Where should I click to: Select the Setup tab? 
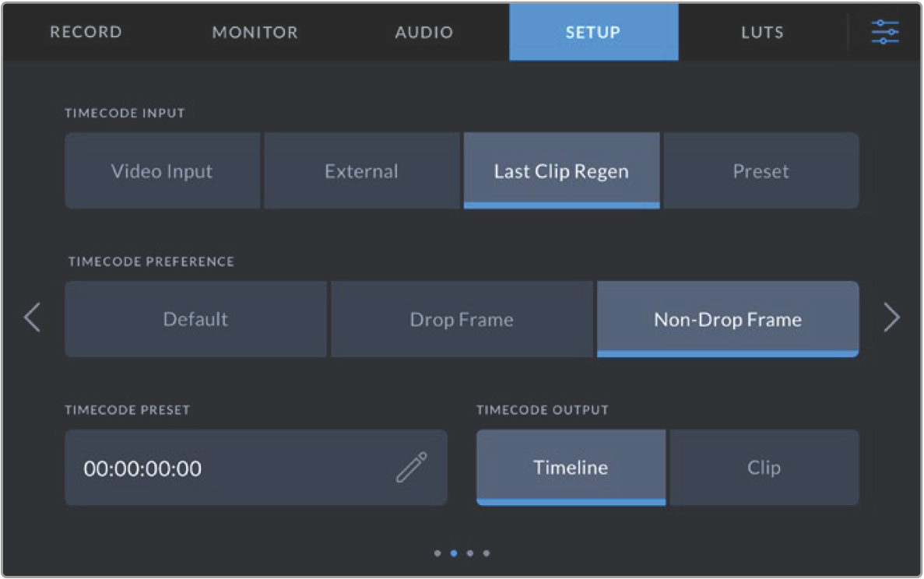[x=593, y=33]
